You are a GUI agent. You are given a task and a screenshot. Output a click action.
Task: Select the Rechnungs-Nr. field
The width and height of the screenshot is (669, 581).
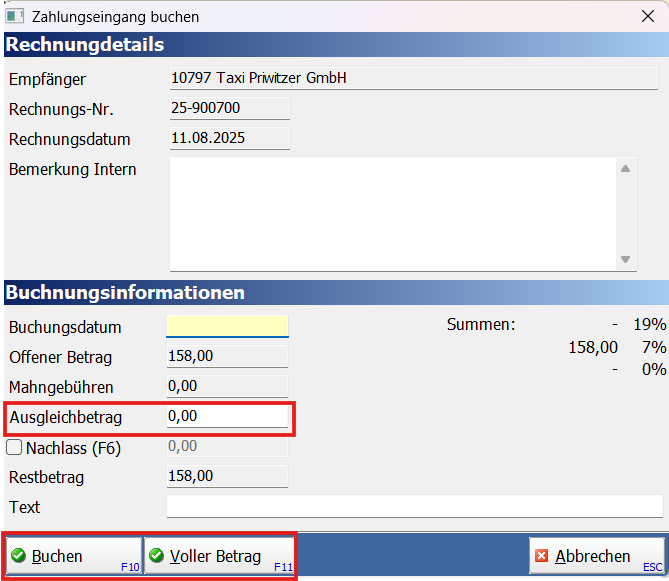pos(228,109)
